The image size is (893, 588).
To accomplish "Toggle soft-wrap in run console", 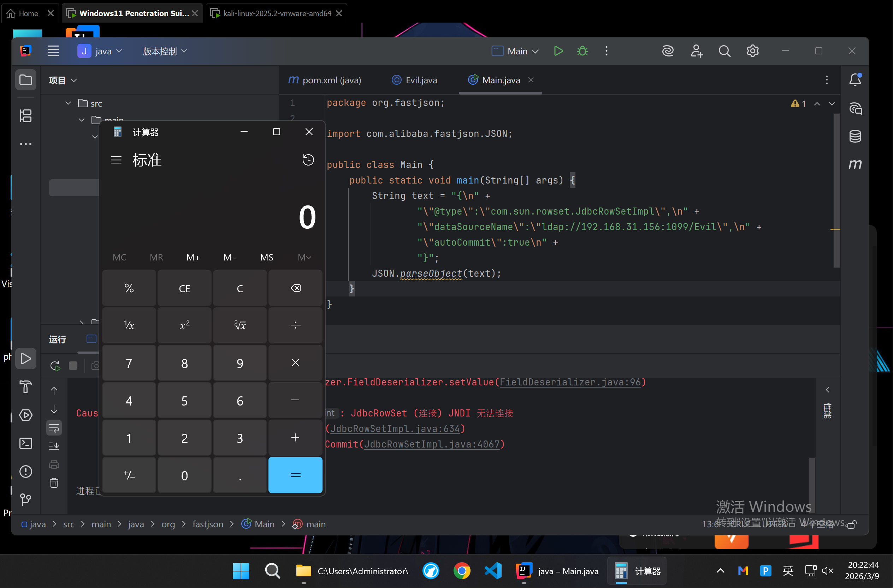I will pos(54,428).
